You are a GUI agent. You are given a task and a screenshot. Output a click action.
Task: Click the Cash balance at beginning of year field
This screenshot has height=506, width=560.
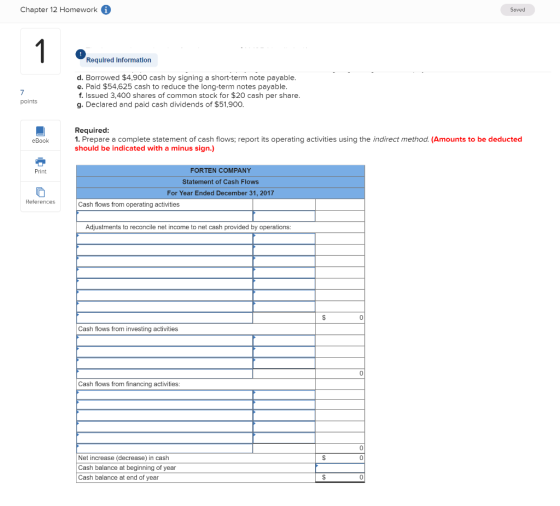click(x=340, y=467)
